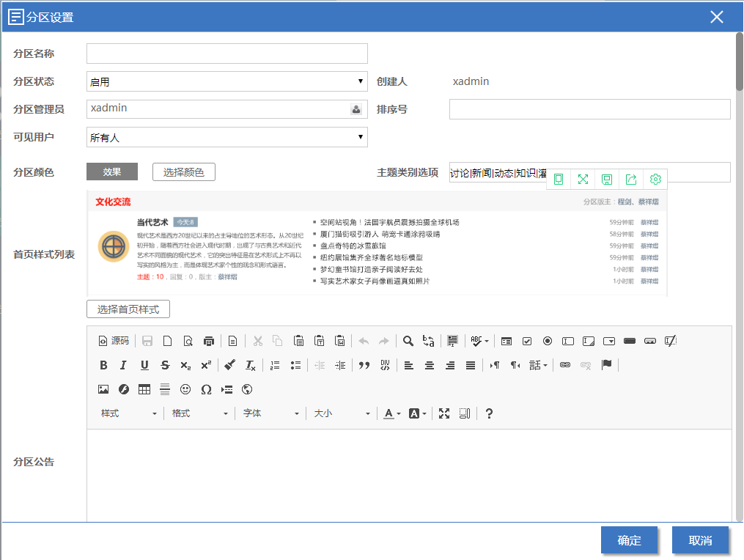Toggle superscript formatting

click(x=206, y=365)
